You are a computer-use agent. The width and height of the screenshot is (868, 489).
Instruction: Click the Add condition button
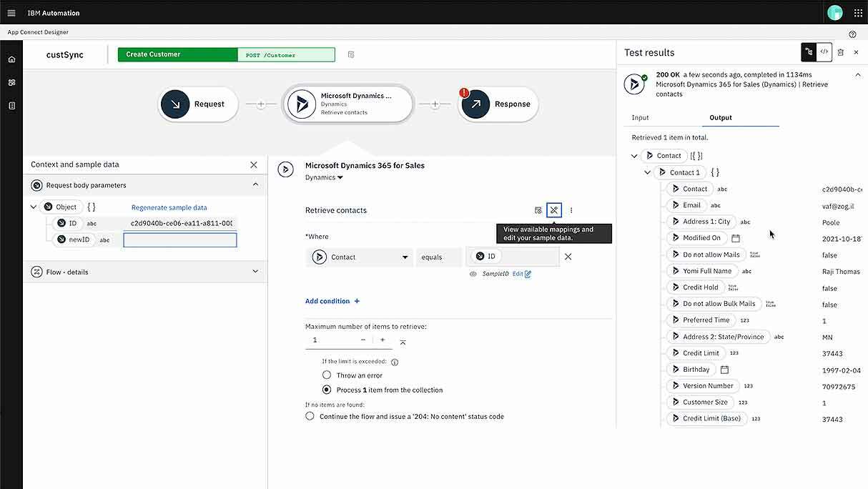332,301
